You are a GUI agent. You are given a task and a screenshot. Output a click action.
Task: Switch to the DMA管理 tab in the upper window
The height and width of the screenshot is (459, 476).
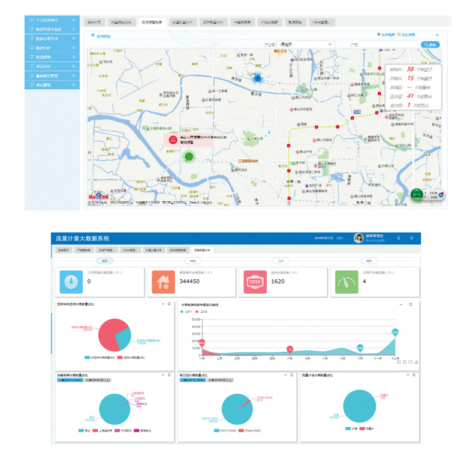point(322,22)
